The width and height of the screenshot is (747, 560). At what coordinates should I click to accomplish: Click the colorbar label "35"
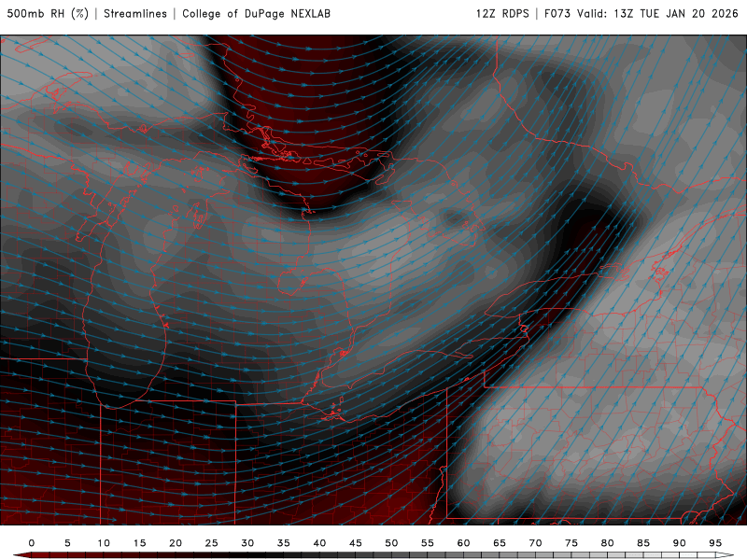coord(284,543)
